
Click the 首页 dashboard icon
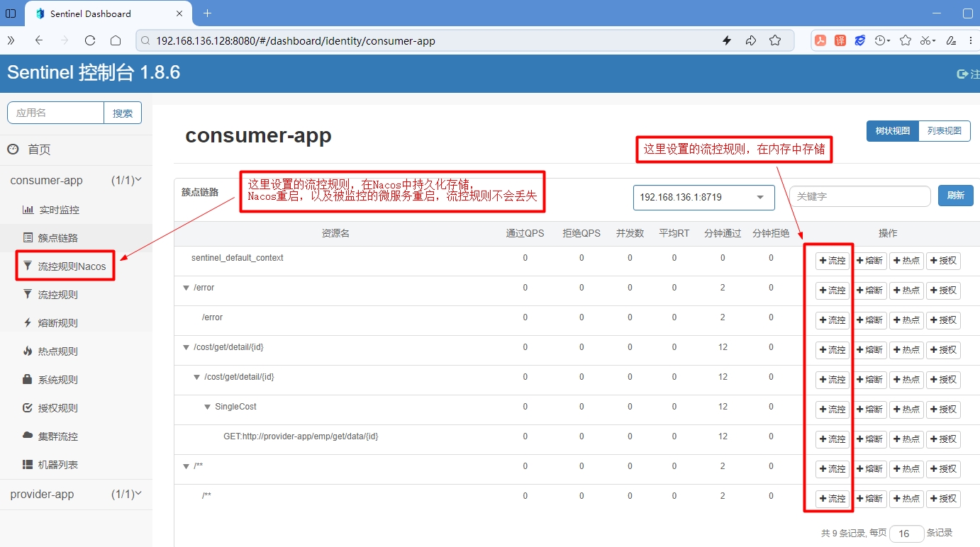[x=13, y=150]
